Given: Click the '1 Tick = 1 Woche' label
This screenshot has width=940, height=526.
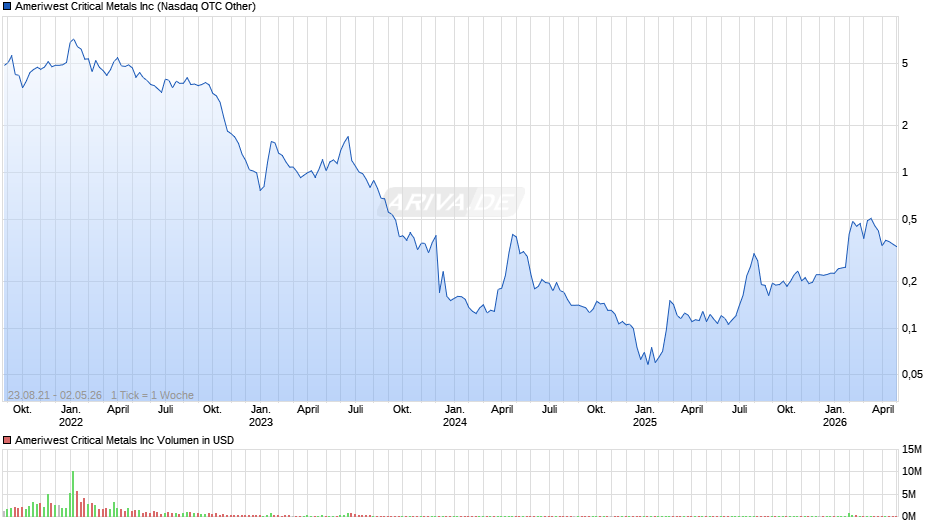Looking at the screenshot, I should [152, 395].
